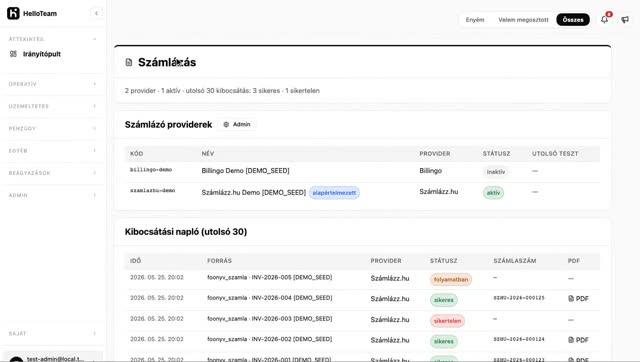Click the IDŐ column header
Screen dimensions: 640x362
[x=136, y=261]
